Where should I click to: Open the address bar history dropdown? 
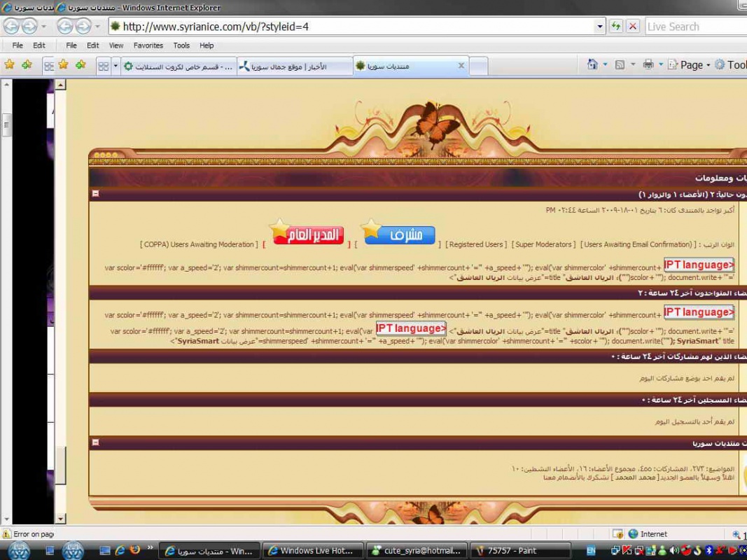(600, 27)
